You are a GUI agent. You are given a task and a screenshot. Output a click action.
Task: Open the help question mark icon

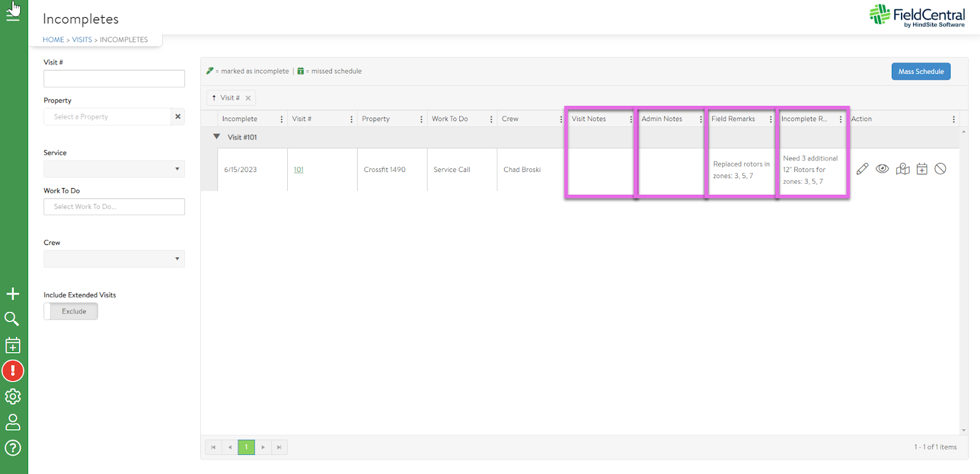click(13, 448)
